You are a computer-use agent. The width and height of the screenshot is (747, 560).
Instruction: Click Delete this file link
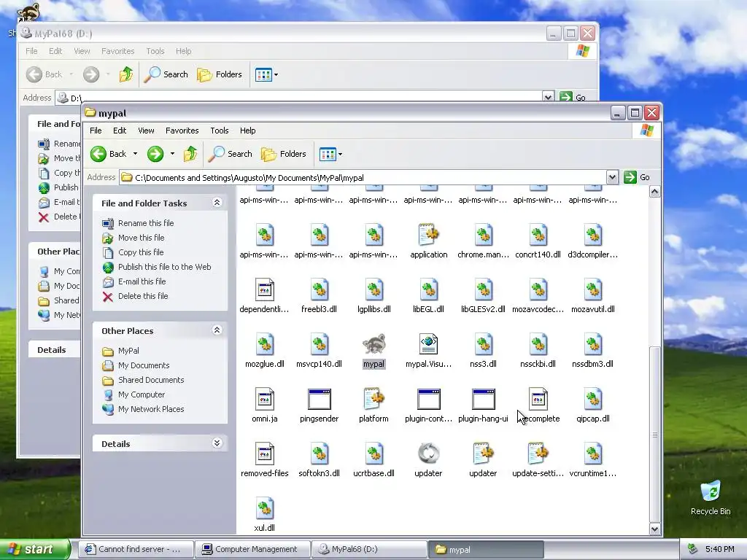coord(143,296)
